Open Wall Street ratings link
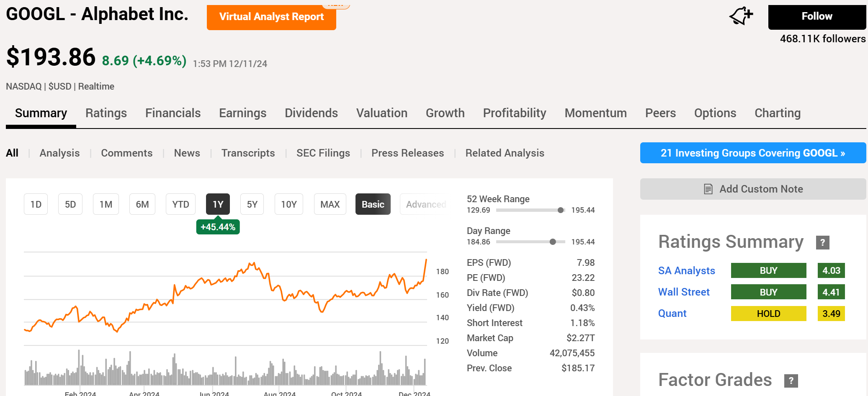This screenshot has width=868, height=396. tap(684, 292)
